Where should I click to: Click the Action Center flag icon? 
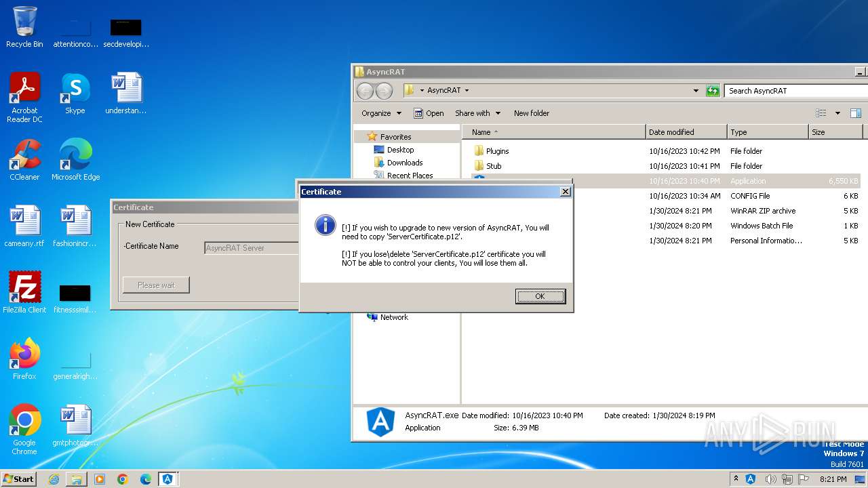click(804, 479)
